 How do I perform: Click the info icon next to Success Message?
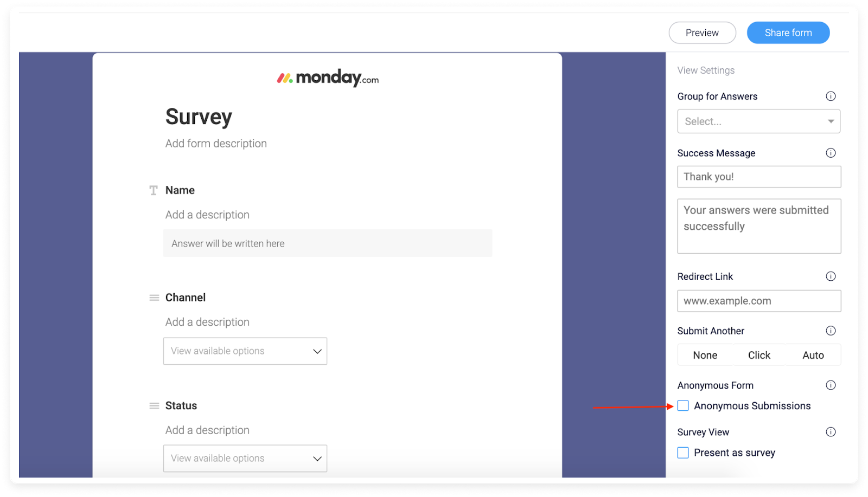pyautogui.click(x=831, y=153)
